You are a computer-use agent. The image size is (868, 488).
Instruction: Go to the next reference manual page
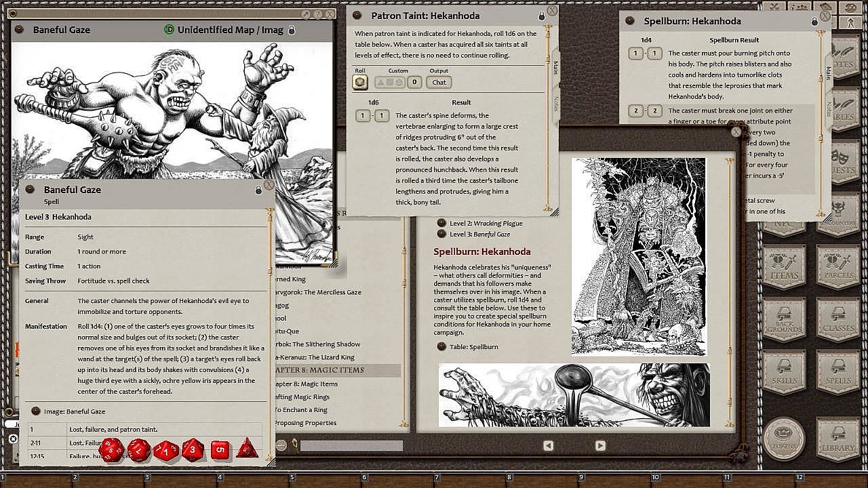(x=600, y=445)
